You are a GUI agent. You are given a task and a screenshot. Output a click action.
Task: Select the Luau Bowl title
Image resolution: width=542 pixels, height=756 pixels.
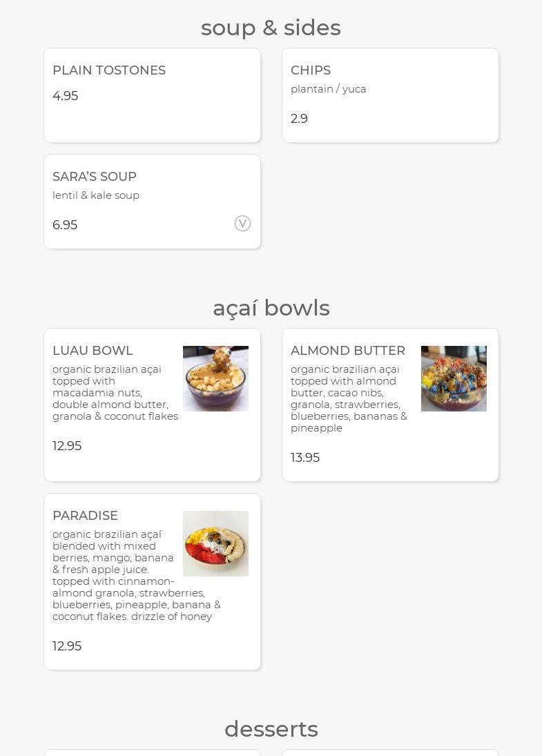pos(93,351)
